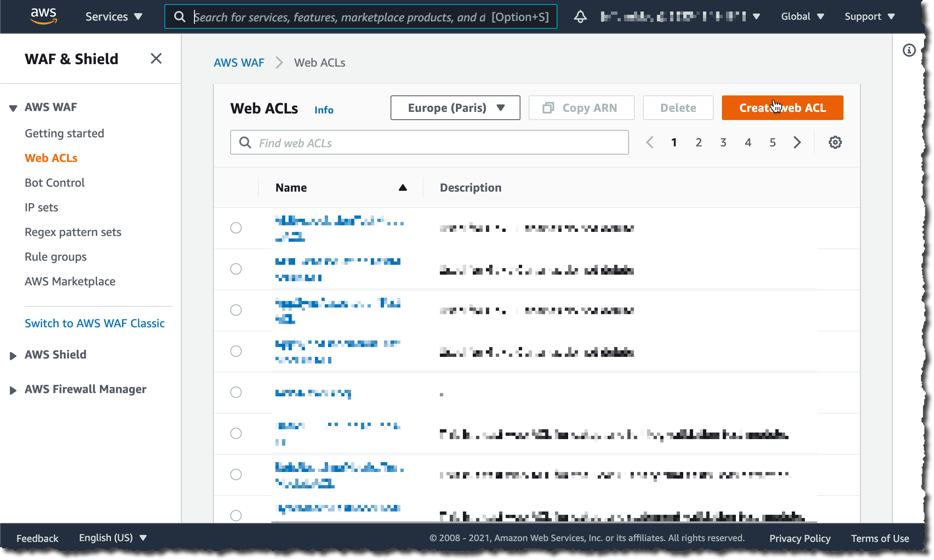Close the WAF & Shield sidebar
Screen dimensions: 934x560
coord(156,58)
